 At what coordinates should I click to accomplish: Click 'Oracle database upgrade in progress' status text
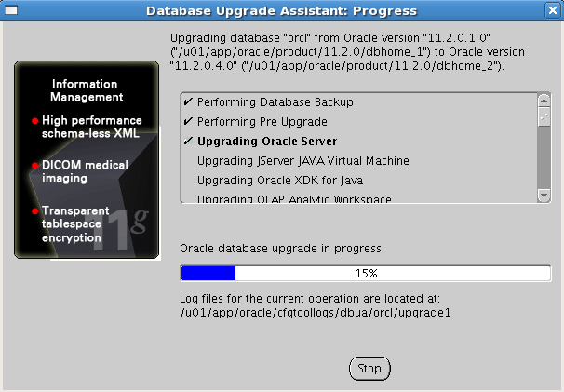click(280, 249)
